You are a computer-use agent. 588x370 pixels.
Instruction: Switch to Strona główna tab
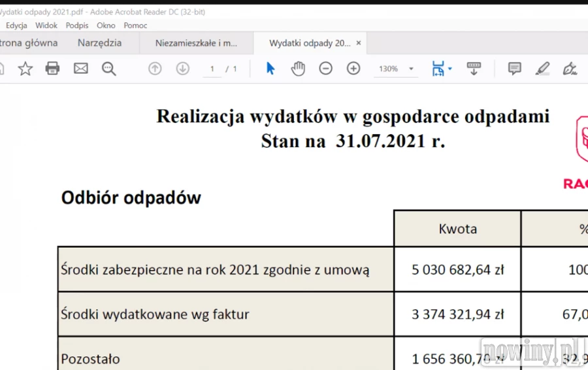[29, 42]
